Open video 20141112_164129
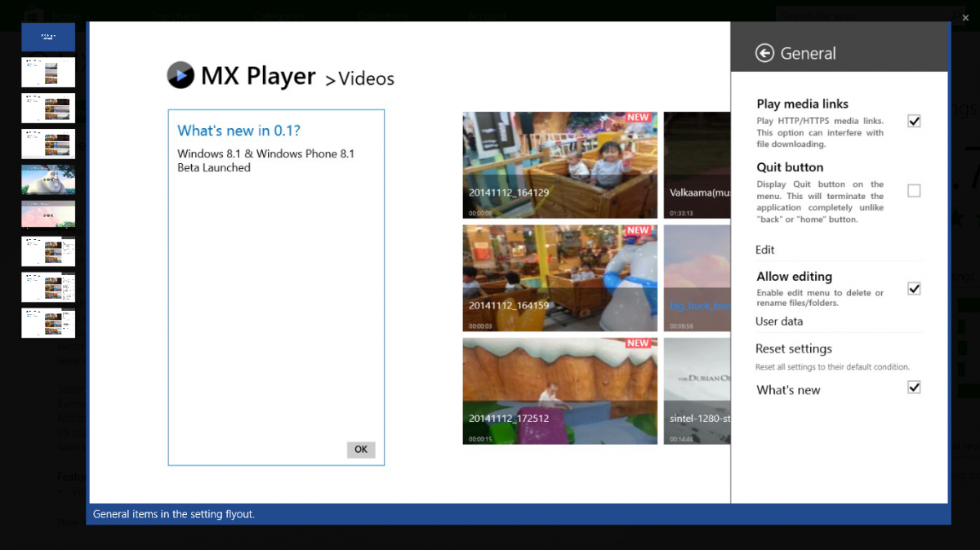 point(559,165)
